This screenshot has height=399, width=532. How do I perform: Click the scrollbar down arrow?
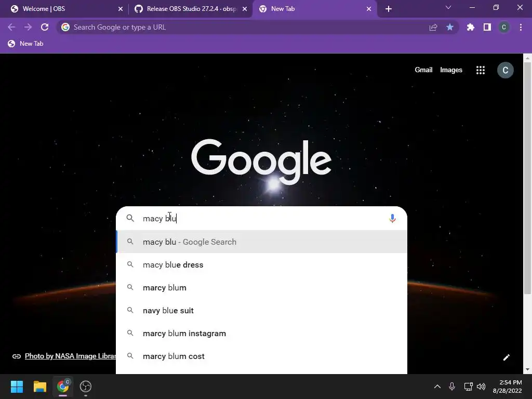[x=528, y=370]
